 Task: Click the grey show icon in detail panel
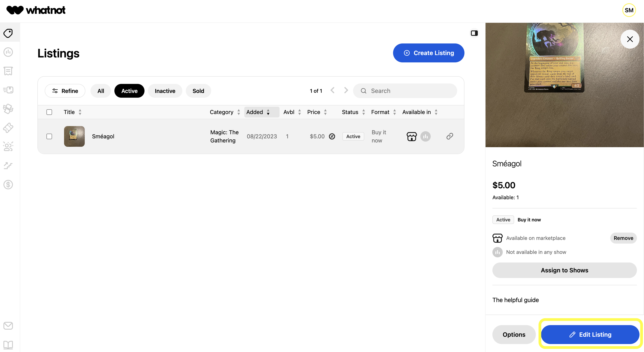(x=497, y=252)
